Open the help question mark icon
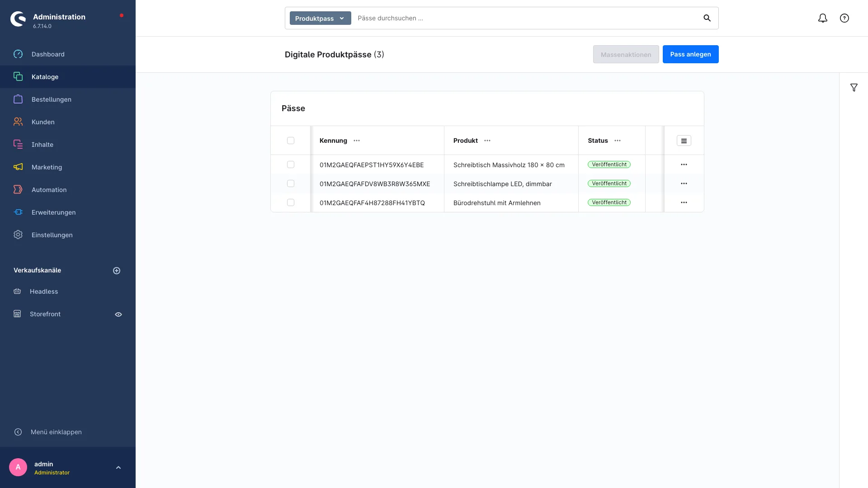This screenshot has width=868, height=488. coord(844,18)
